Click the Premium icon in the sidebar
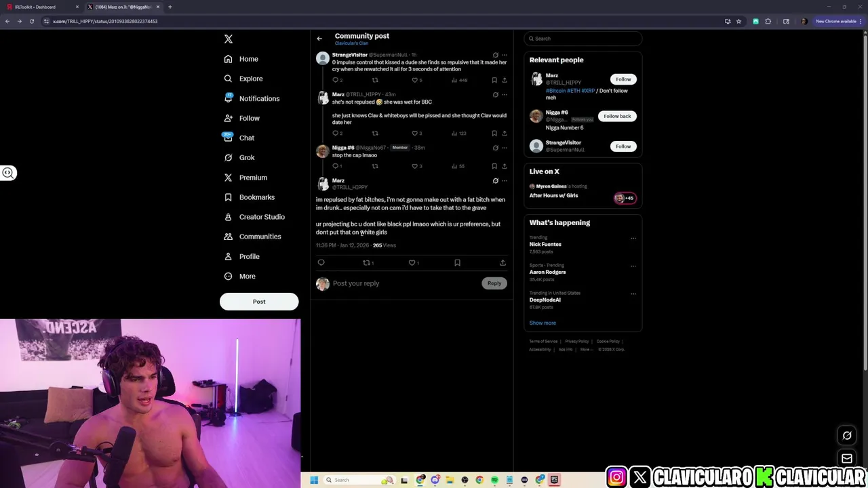Screen dimensions: 868x488 pyautogui.click(x=229, y=178)
